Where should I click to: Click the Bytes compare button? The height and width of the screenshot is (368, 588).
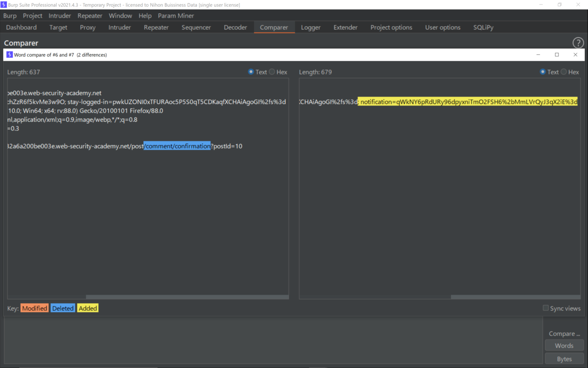(564, 359)
